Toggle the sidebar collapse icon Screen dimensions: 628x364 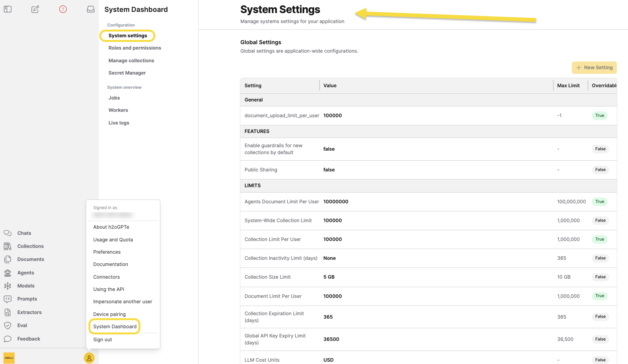[7, 9]
